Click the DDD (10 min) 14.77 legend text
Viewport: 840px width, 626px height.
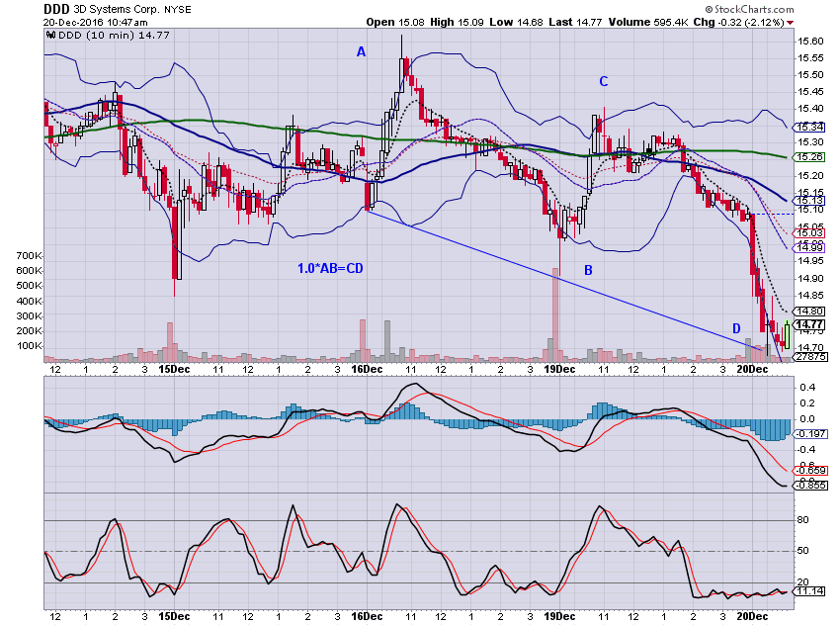pyautogui.click(x=114, y=36)
